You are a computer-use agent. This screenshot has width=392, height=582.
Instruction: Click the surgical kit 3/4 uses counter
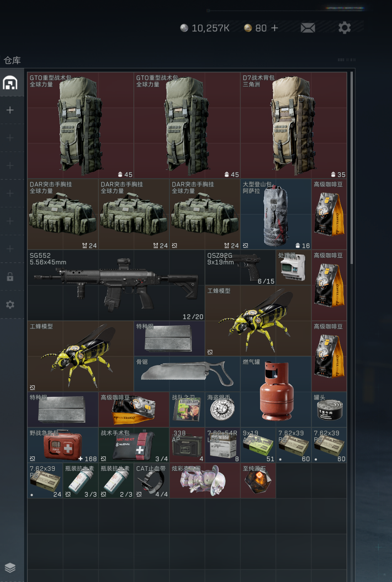(161, 459)
